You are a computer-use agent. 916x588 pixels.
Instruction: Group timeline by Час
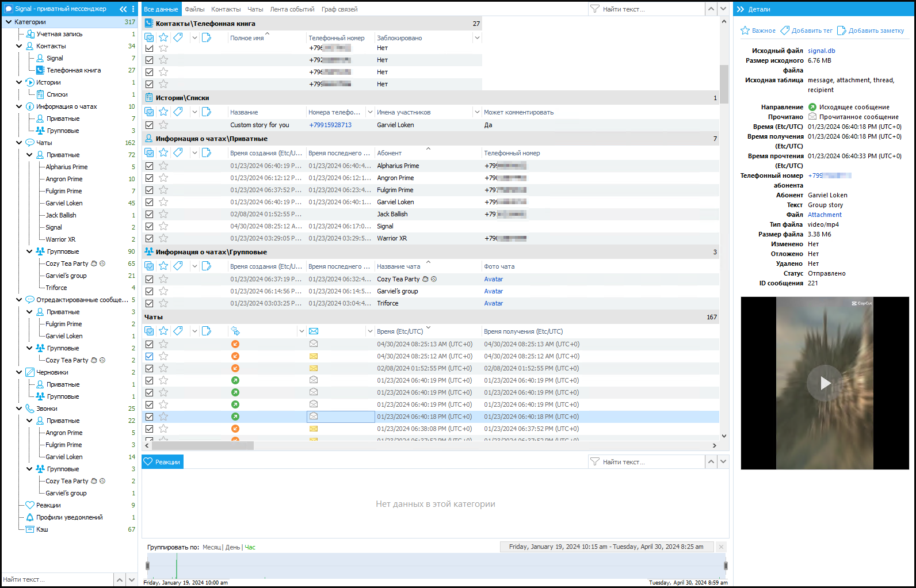(250, 547)
